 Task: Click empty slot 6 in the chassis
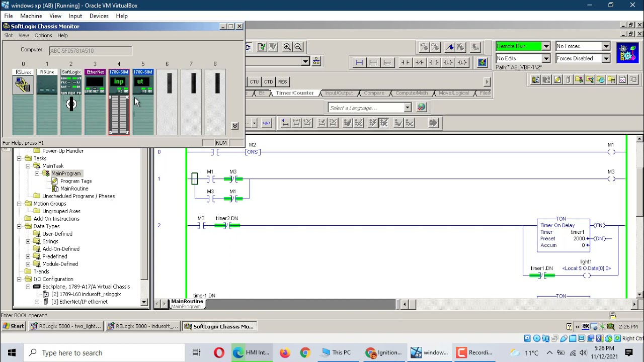(x=167, y=102)
